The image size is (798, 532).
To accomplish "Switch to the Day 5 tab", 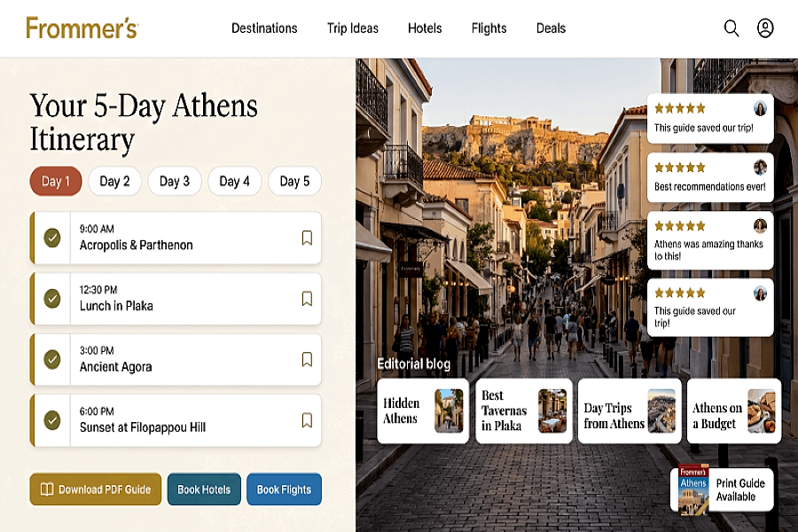I will pyautogui.click(x=294, y=181).
